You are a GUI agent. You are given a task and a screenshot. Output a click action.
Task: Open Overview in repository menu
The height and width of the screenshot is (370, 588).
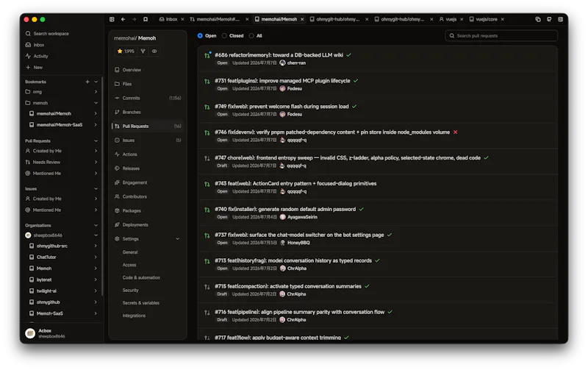pos(132,70)
